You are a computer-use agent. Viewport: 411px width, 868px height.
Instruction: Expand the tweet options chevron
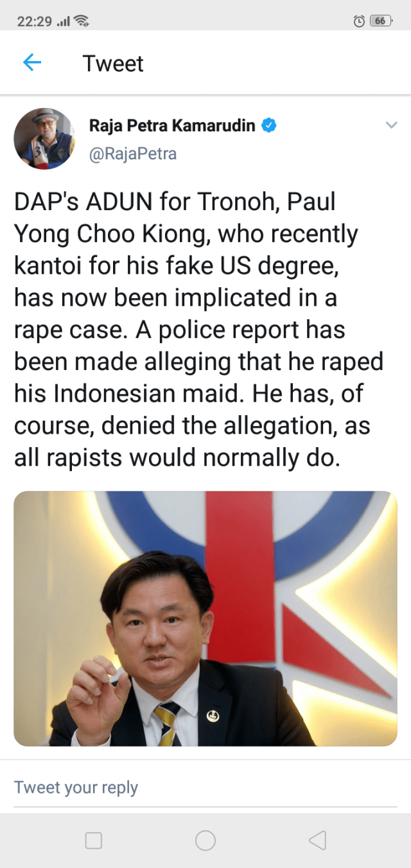(x=391, y=125)
